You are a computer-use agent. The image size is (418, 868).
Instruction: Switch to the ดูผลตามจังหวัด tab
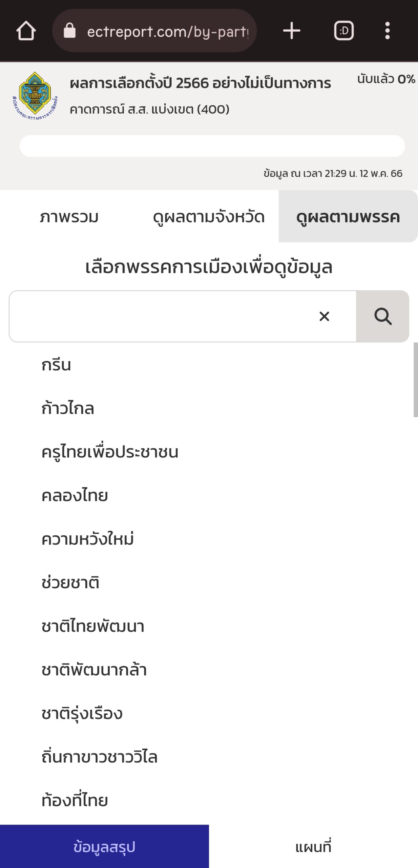tap(208, 217)
